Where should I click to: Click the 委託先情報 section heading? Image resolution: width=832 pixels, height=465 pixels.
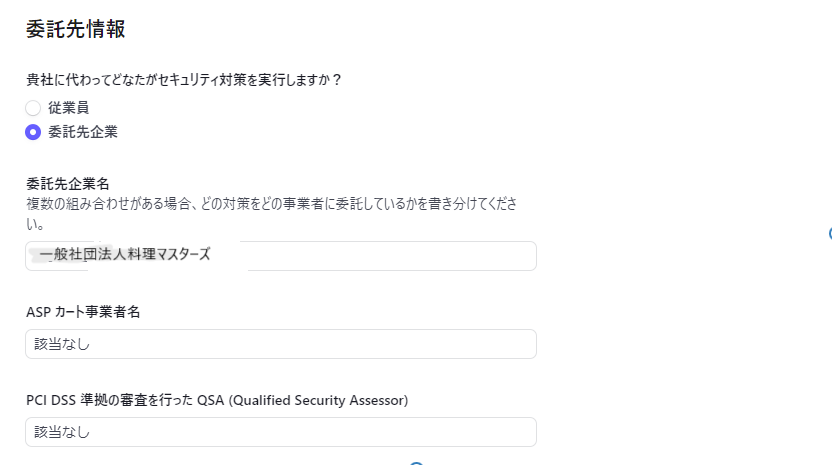[76, 29]
